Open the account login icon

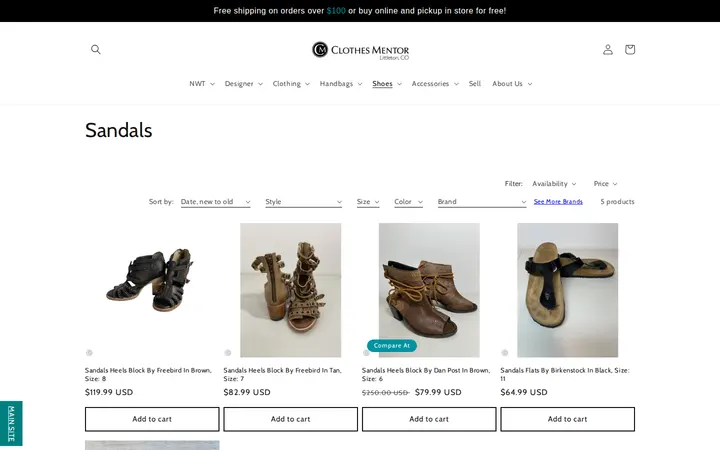[x=608, y=49]
